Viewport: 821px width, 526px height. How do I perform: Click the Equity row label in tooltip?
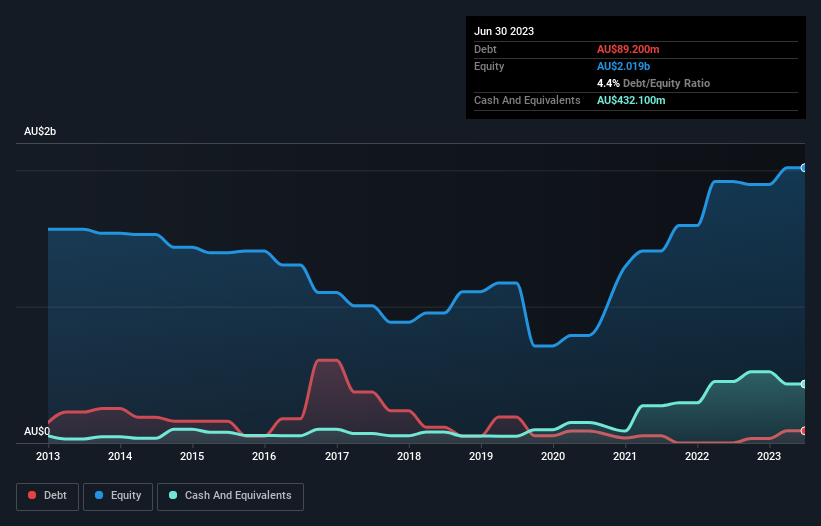489,66
